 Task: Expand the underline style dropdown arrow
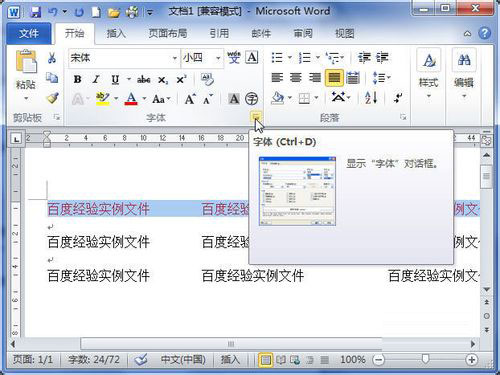click(129, 80)
